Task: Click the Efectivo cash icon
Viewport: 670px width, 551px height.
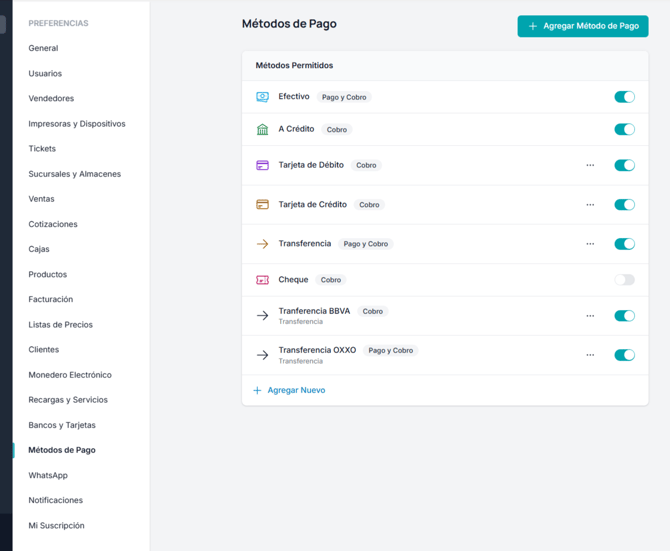Action: tap(262, 97)
